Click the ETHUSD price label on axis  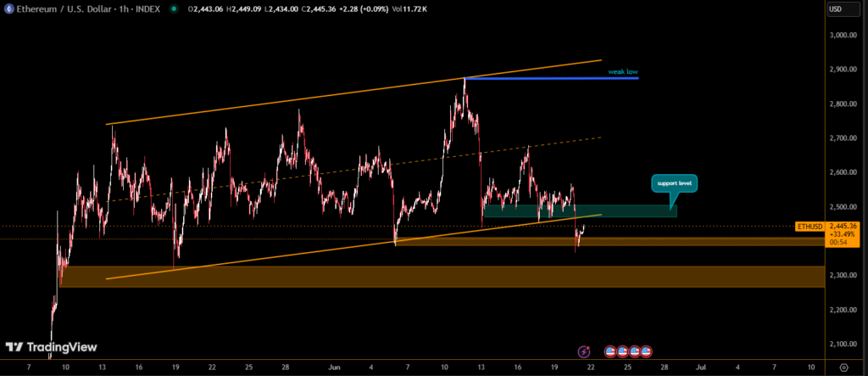(x=809, y=227)
